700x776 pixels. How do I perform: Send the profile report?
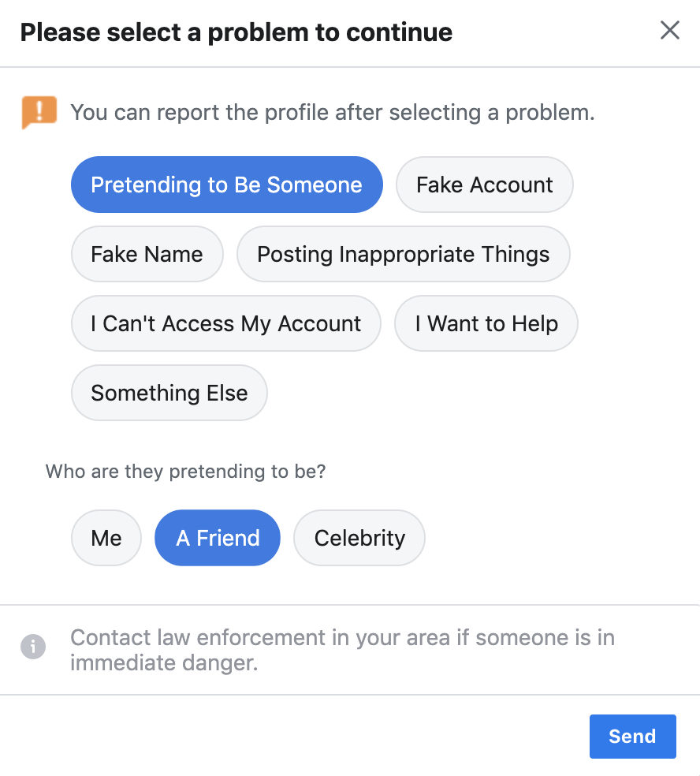point(633,736)
